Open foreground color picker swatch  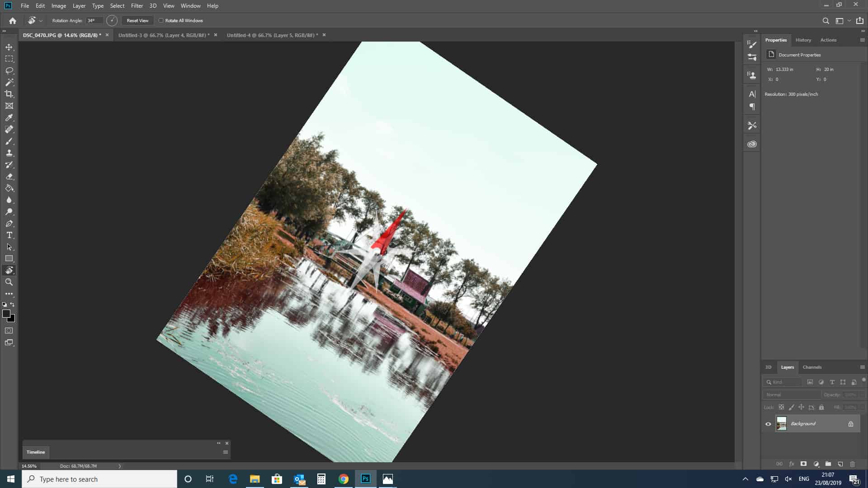6,314
